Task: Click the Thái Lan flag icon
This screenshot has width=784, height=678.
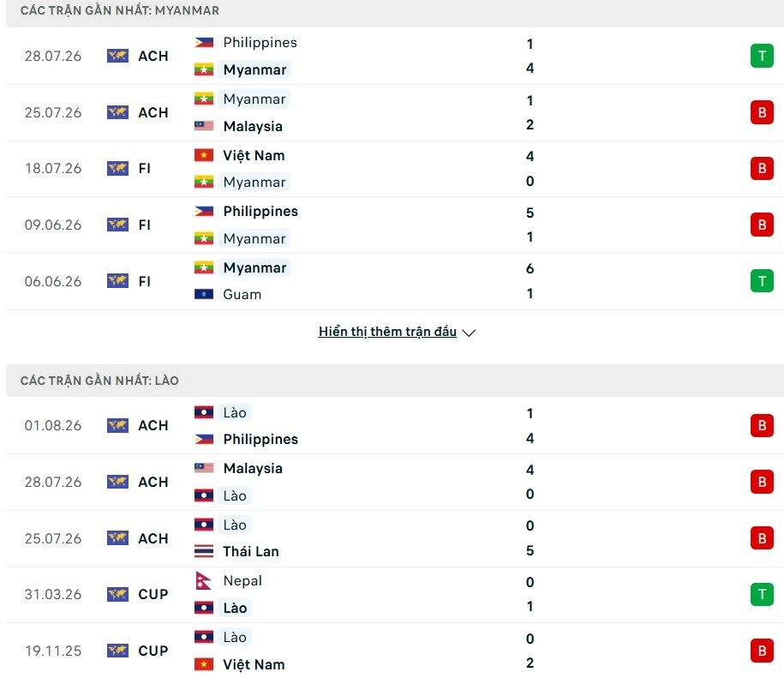Action: coord(204,551)
